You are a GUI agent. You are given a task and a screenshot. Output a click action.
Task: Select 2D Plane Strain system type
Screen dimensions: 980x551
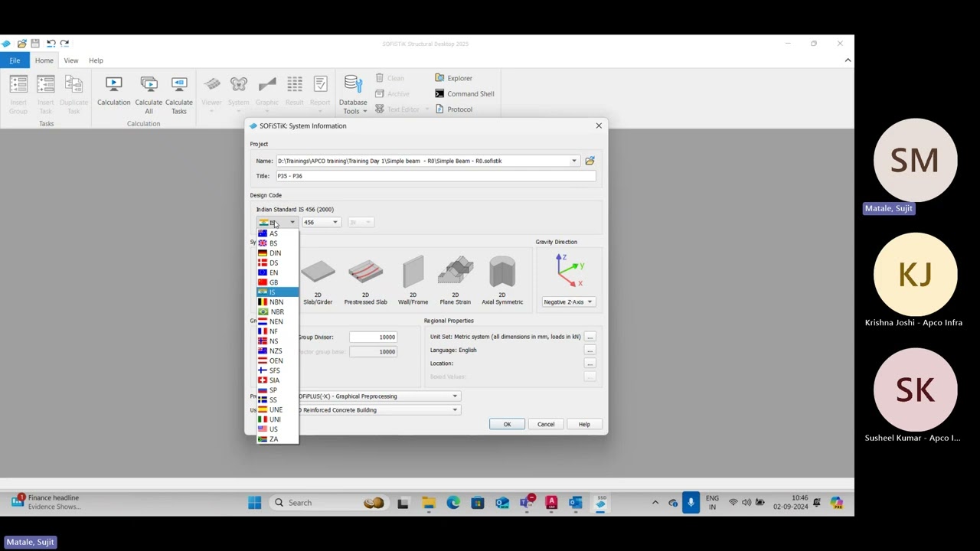click(456, 281)
